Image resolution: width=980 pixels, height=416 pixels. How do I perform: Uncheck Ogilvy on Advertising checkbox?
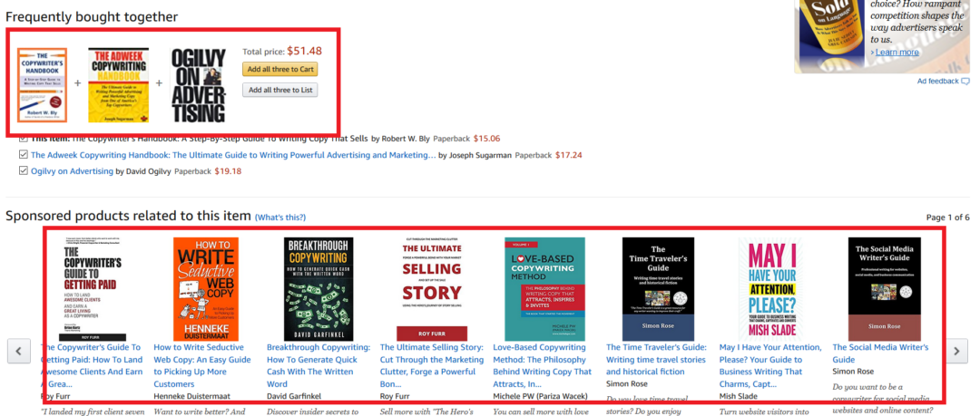pyautogui.click(x=23, y=170)
